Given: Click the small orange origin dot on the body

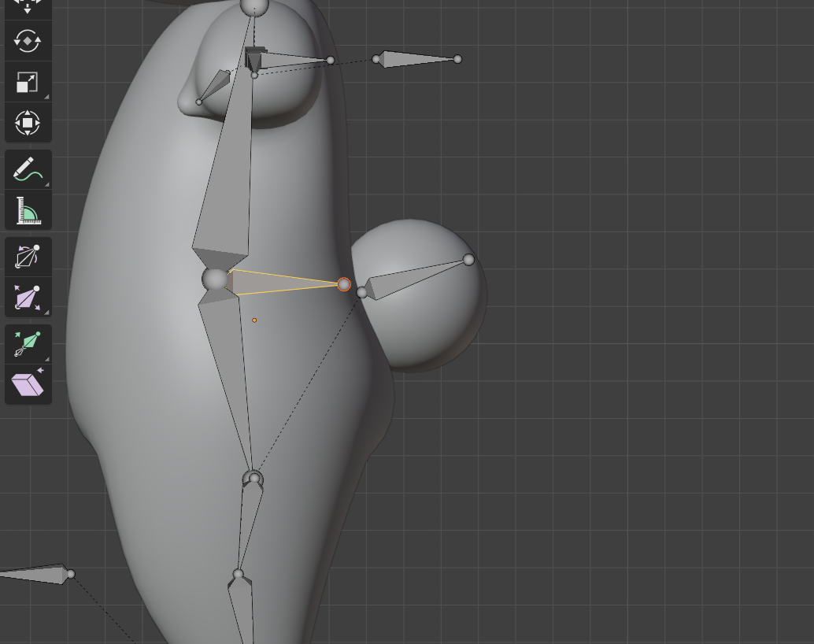Looking at the screenshot, I should pos(254,320).
